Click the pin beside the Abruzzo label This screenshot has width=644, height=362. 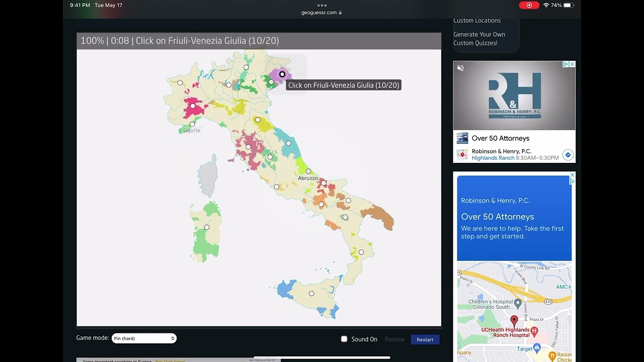tap(308, 171)
